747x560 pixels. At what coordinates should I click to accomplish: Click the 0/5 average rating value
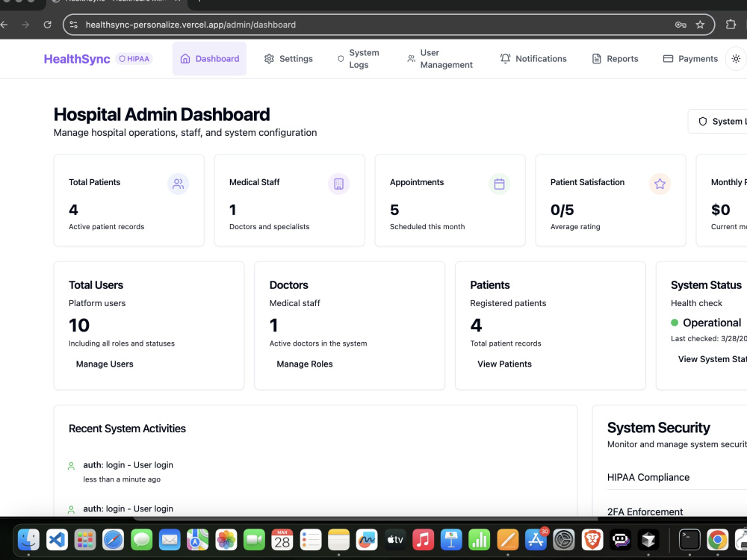562,210
